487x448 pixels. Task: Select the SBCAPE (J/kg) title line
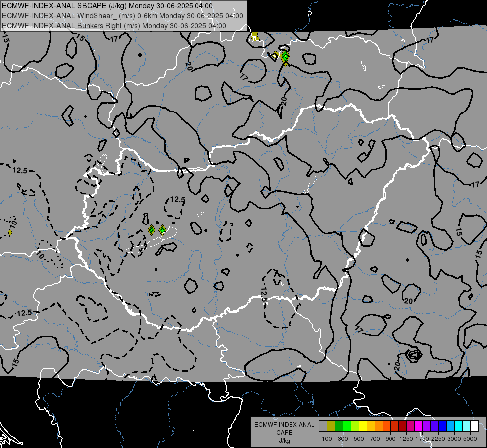click(x=107, y=6)
